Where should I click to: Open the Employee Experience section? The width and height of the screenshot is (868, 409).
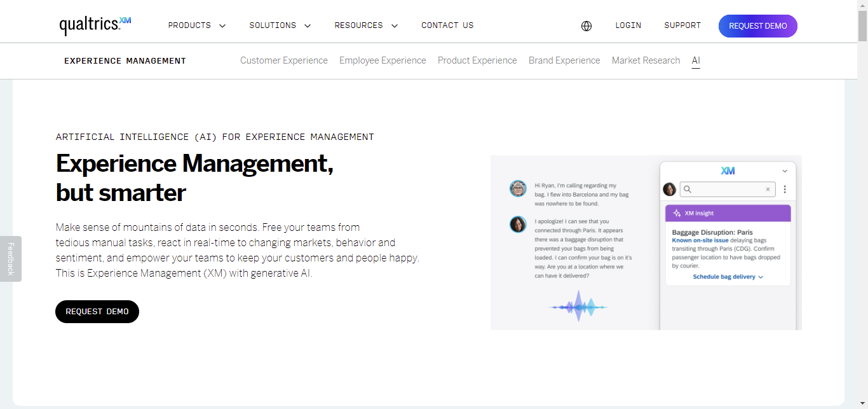click(382, 60)
